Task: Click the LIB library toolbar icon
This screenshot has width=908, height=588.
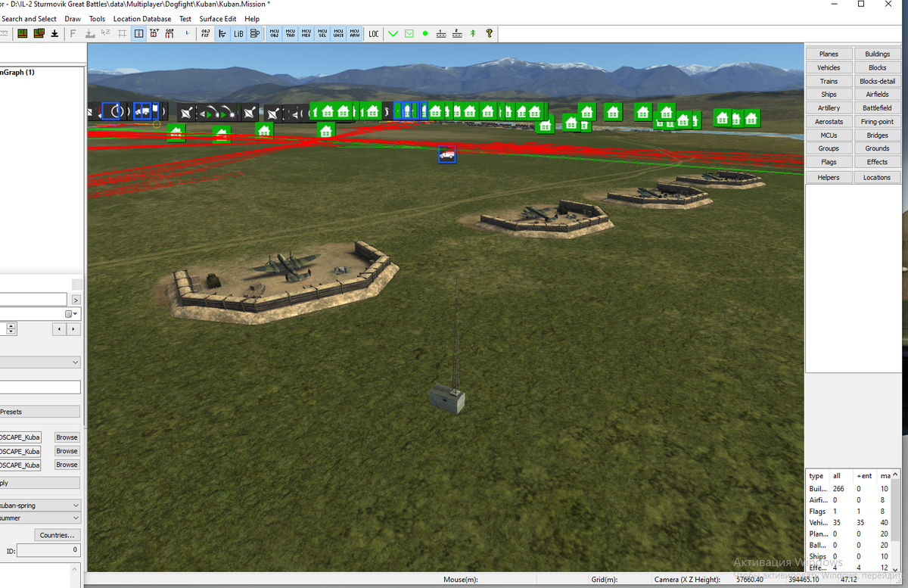Action: (x=238, y=33)
